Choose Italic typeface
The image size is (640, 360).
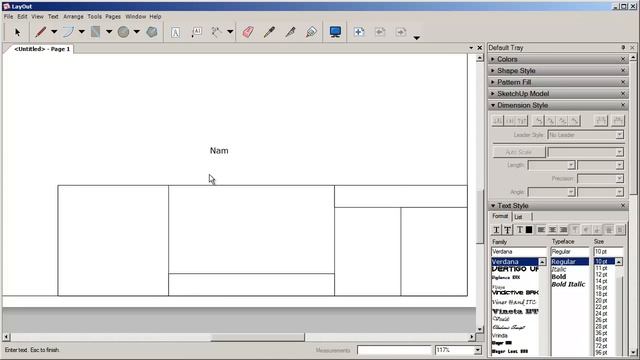click(x=559, y=269)
